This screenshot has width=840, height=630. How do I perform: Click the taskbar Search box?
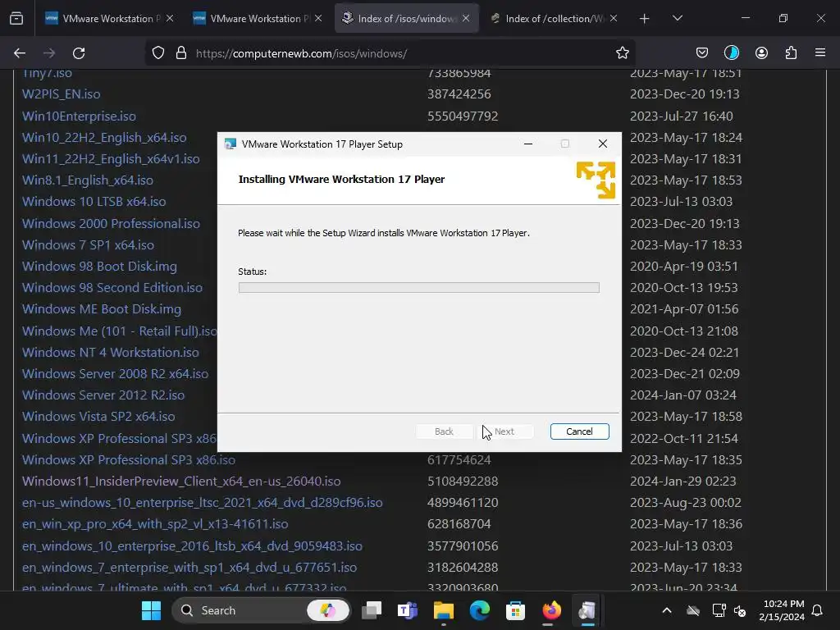click(x=261, y=610)
